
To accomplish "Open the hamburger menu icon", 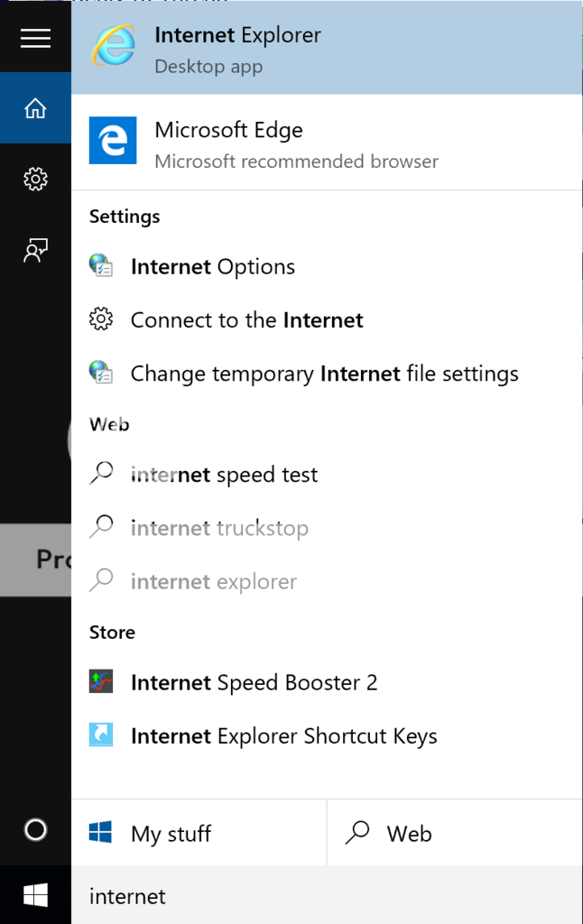I will (x=35, y=38).
